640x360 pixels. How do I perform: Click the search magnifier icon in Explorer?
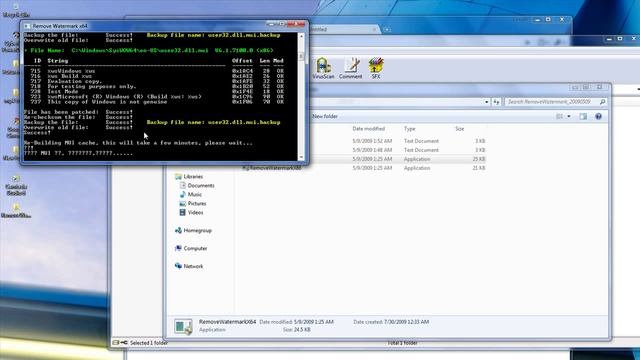[602, 102]
